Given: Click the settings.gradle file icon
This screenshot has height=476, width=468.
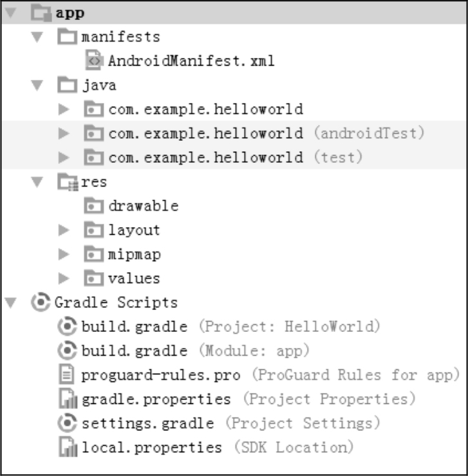Looking at the screenshot, I should [x=66, y=424].
